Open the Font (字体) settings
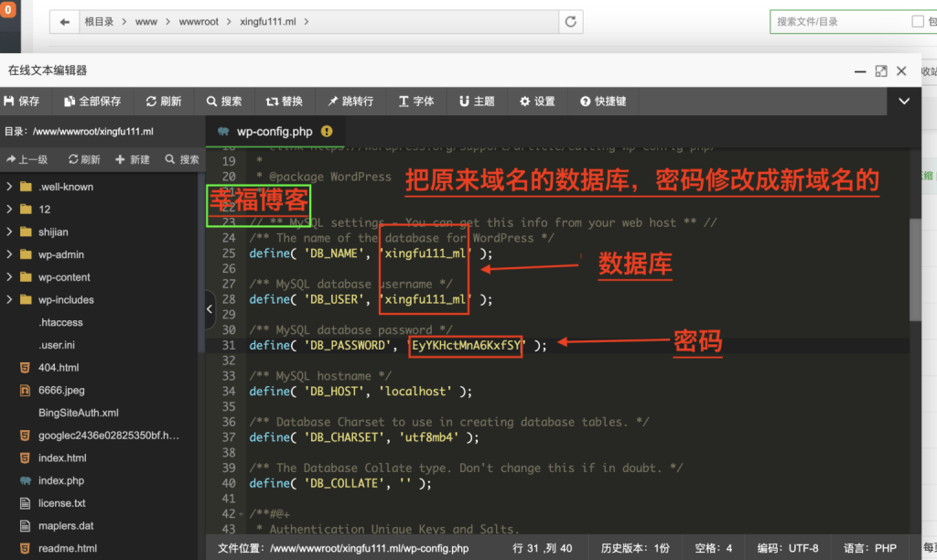 [416, 102]
